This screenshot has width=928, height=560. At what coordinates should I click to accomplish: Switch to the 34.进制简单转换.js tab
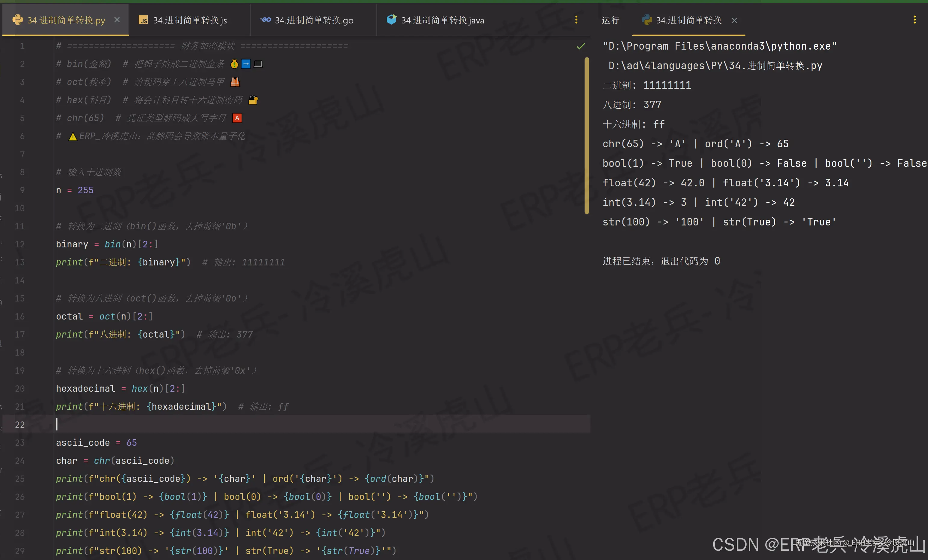[190, 20]
